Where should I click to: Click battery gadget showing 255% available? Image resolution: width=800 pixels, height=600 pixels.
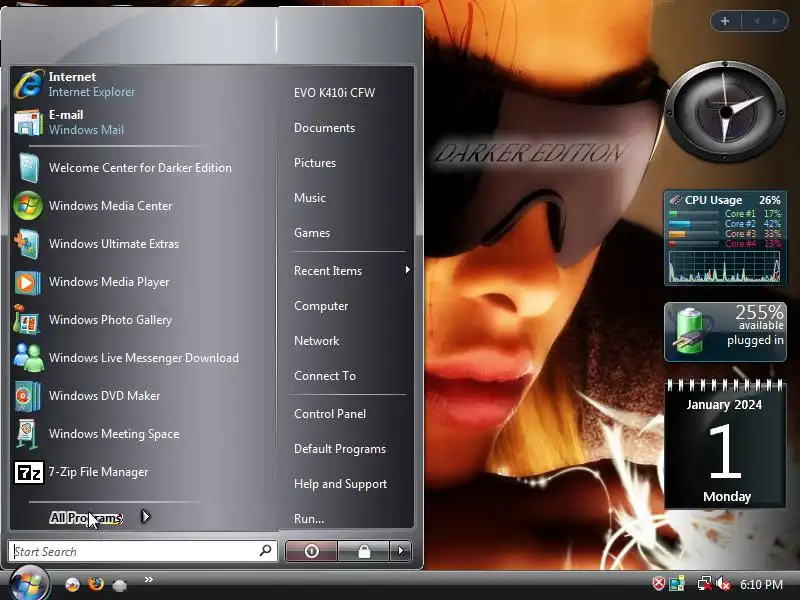point(725,332)
